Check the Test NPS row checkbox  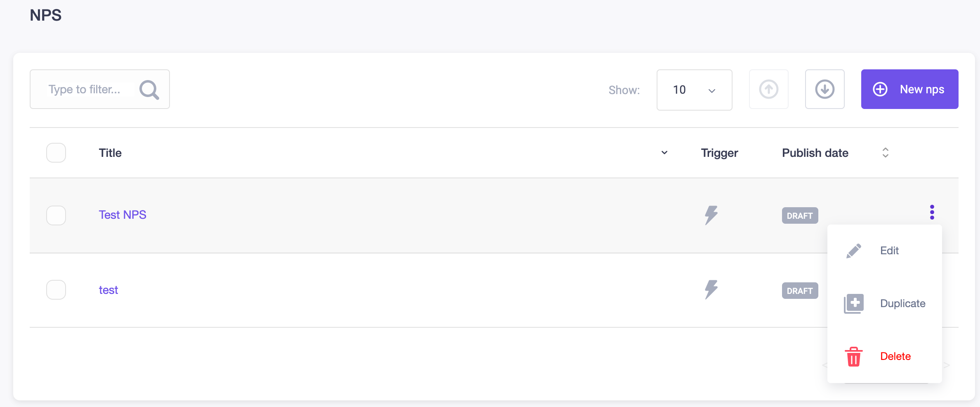pos(56,215)
